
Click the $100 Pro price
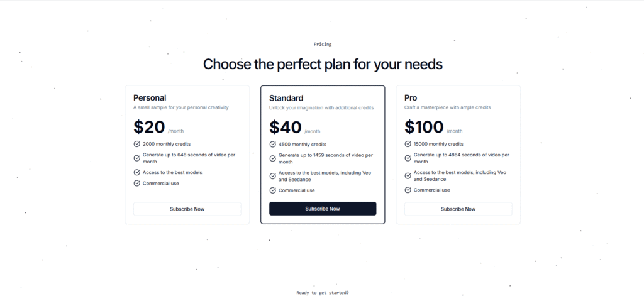point(424,127)
